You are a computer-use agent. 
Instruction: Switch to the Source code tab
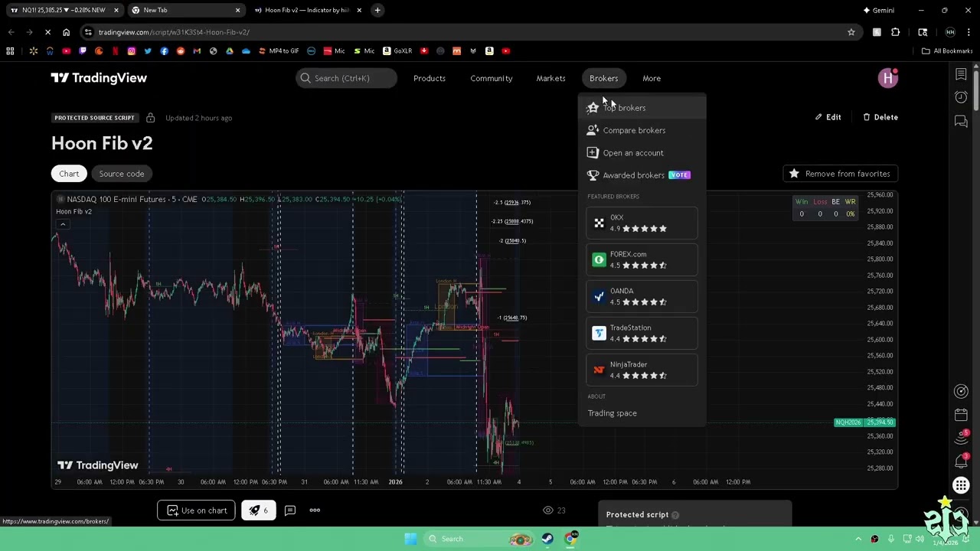(x=121, y=174)
